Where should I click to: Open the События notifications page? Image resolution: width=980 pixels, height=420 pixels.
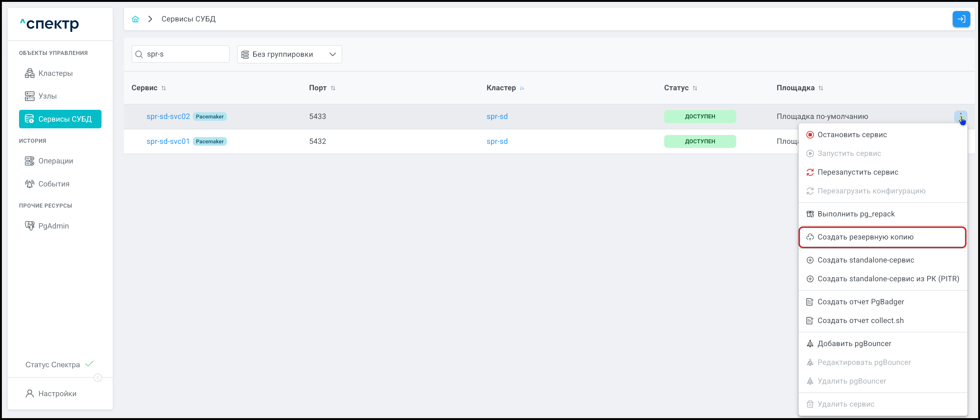pyautogui.click(x=54, y=184)
